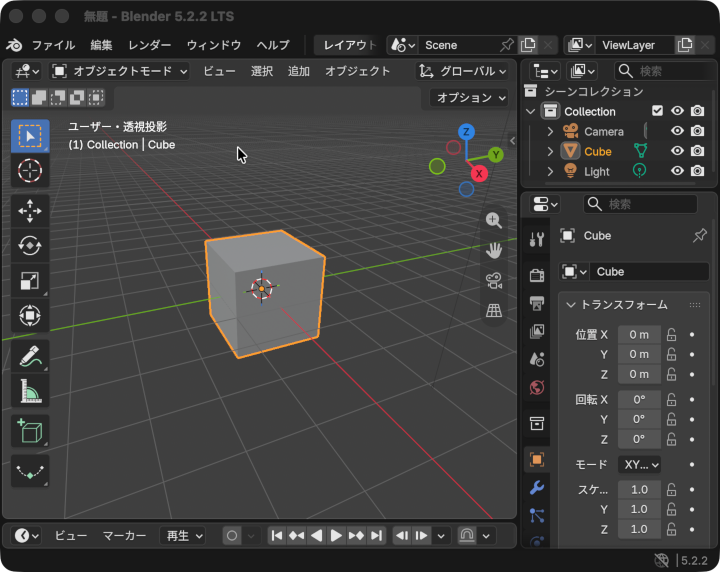The image size is (720, 572).
Task: Hide Collection with its eye icon
Action: (x=677, y=111)
